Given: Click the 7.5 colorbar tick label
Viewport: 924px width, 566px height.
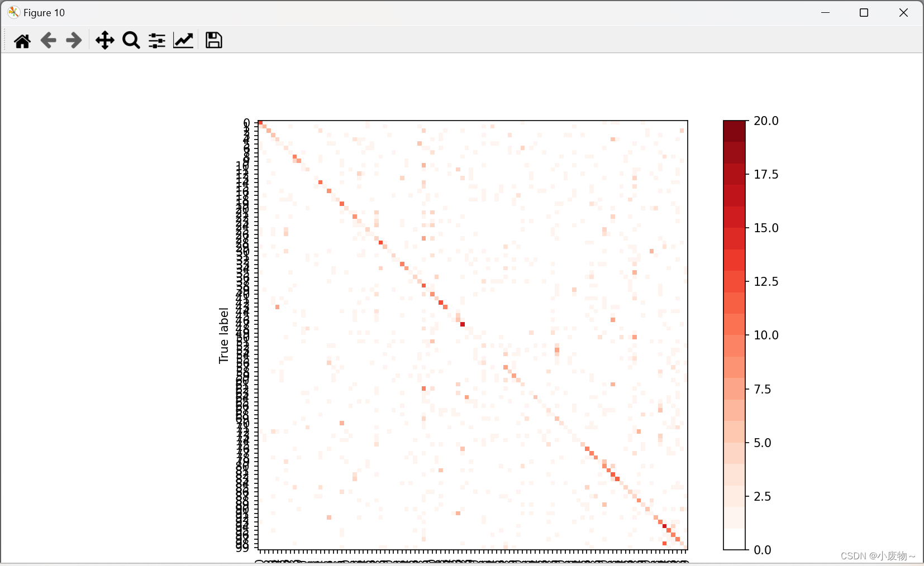Looking at the screenshot, I should pos(763,389).
